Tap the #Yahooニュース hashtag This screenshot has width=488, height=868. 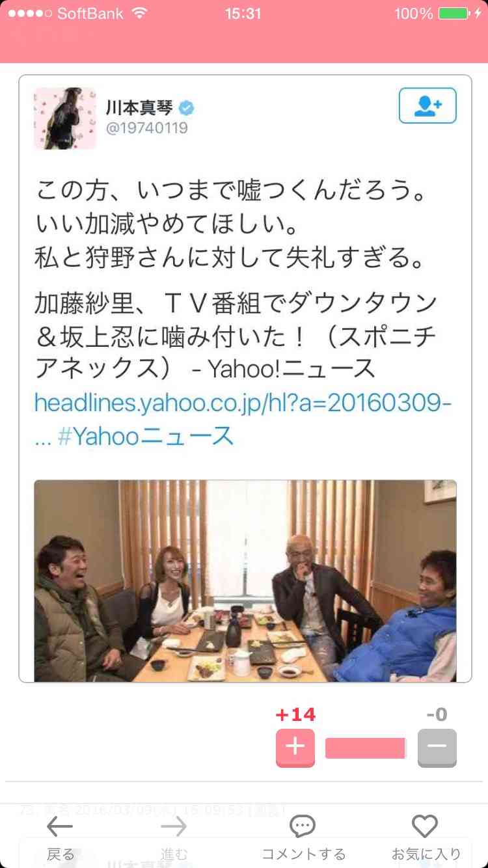coord(146,436)
